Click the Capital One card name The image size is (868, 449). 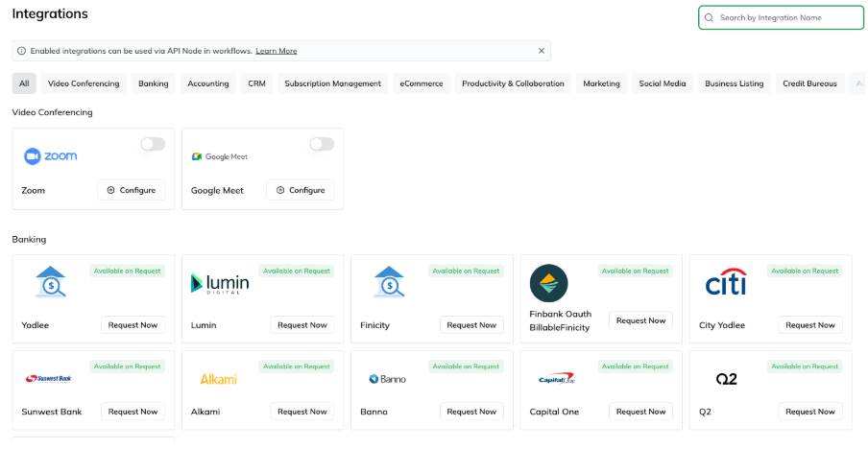[554, 412]
